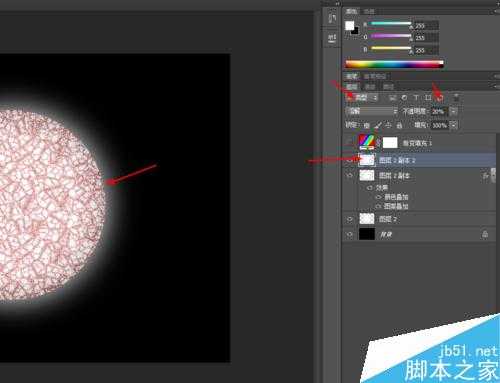This screenshot has width=500, height=383.
Task: Lock image pixels brush icon
Action: 378,125
